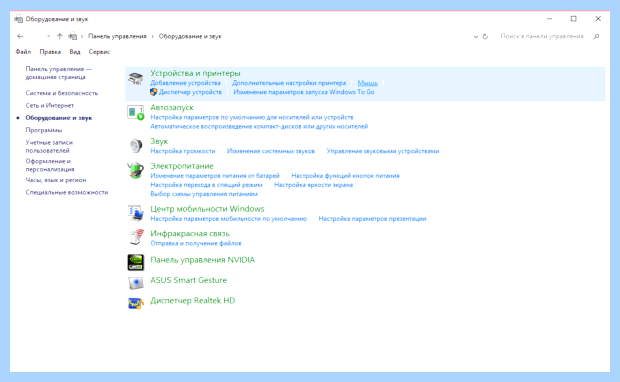Click Настройка функций кнопок питания link
The width and height of the screenshot is (620, 382).
coord(346,176)
